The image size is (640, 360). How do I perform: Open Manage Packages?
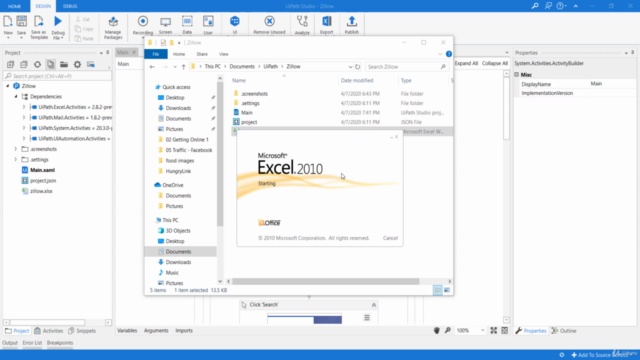(x=113, y=27)
